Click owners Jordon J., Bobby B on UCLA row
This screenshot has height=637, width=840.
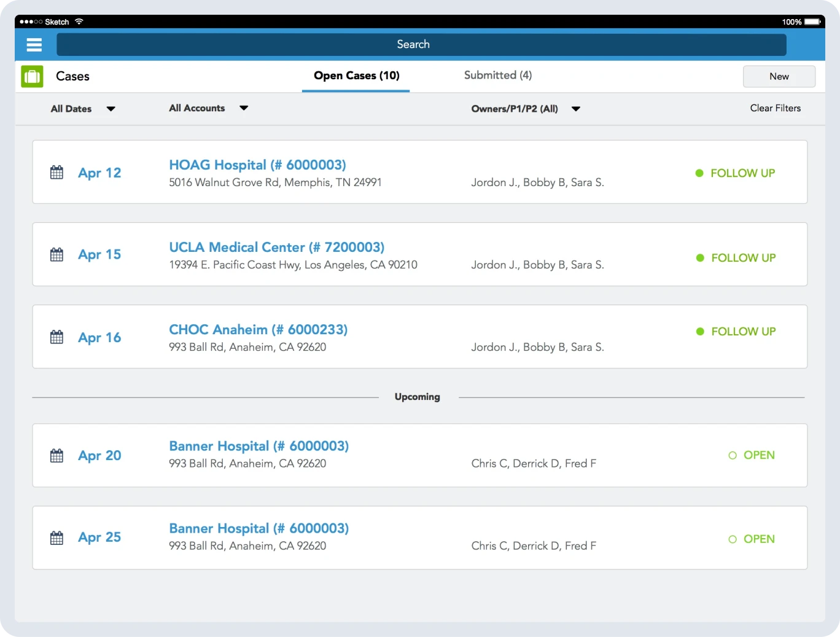[537, 265]
